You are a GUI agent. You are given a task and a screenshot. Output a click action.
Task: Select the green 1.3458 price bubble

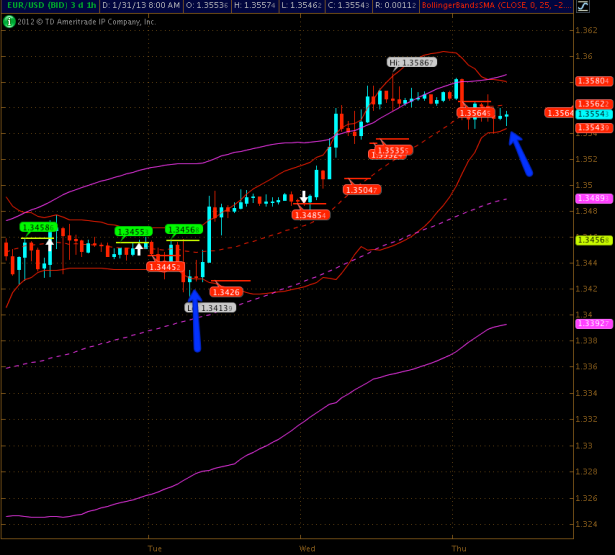38,227
